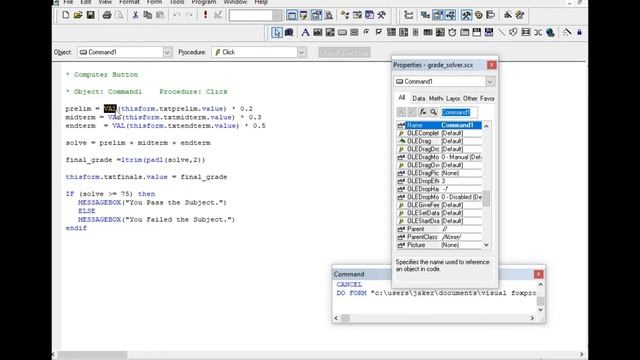The height and width of the screenshot is (360, 640).
Task: Click the Command window horizontal scroll right arrow
Action: (532, 318)
